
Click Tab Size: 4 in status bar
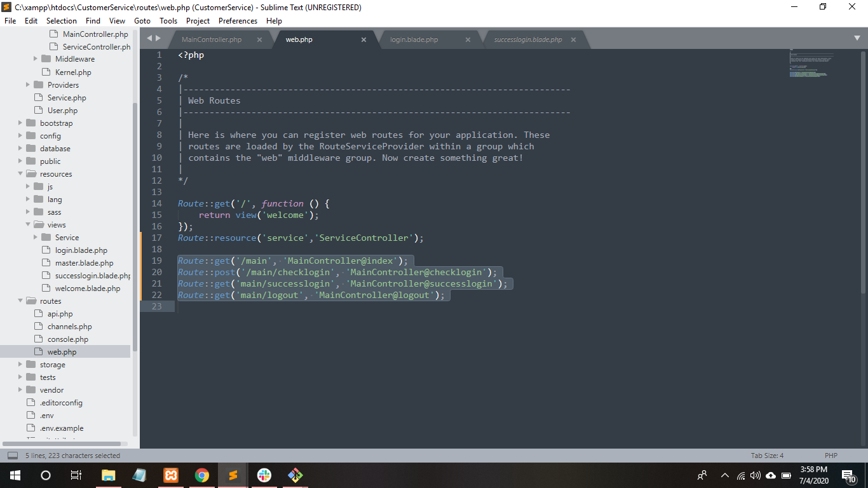pyautogui.click(x=767, y=456)
